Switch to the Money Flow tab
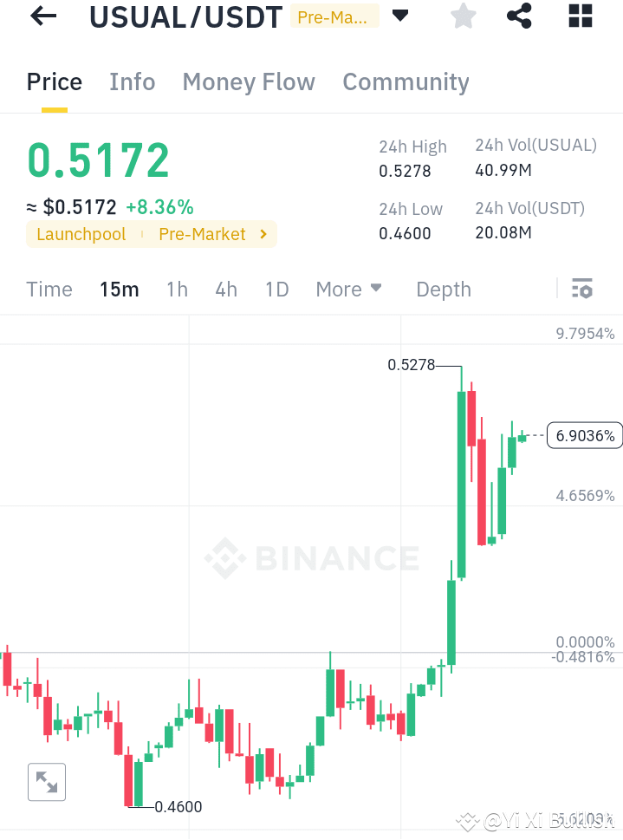Image resolution: width=623 pixels, height=840 pixels. [249, 81]
